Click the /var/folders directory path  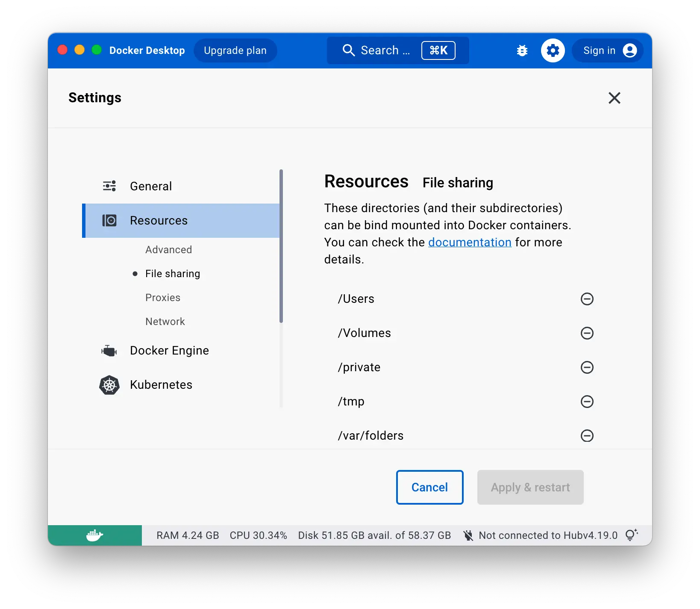(371, 436)
